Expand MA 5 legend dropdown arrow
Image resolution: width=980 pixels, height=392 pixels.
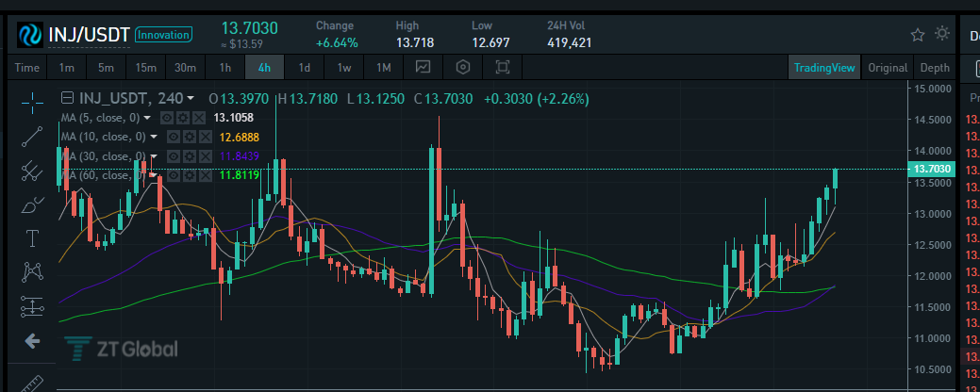147,118
